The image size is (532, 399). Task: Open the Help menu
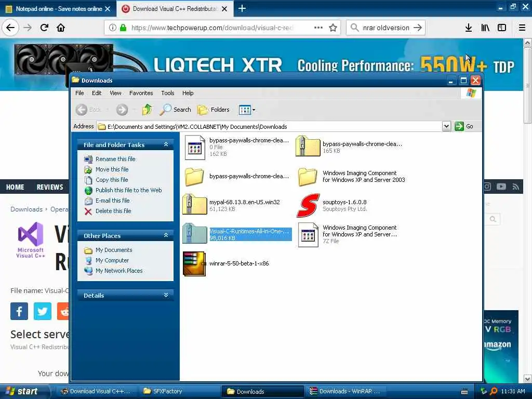click(x=188, y=93)
